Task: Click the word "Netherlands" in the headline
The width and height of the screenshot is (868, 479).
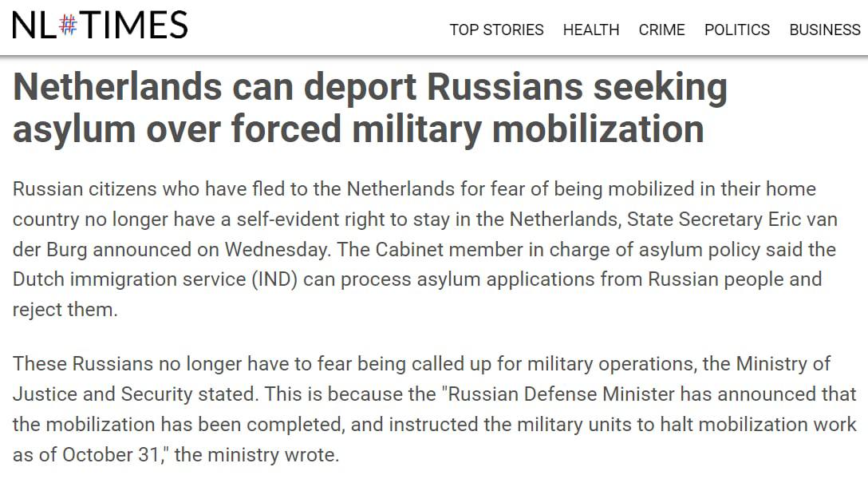Action: tap(117, 88)
